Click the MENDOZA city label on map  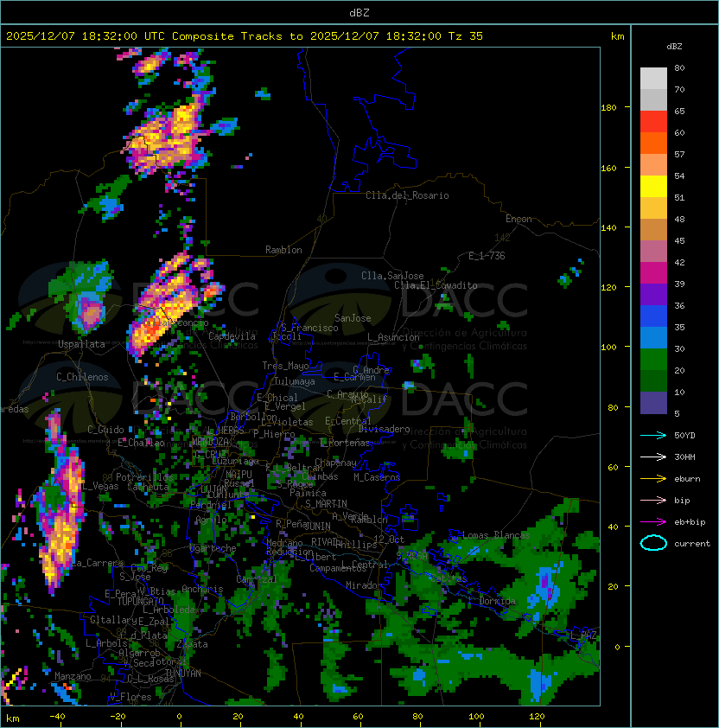point(210,441)
